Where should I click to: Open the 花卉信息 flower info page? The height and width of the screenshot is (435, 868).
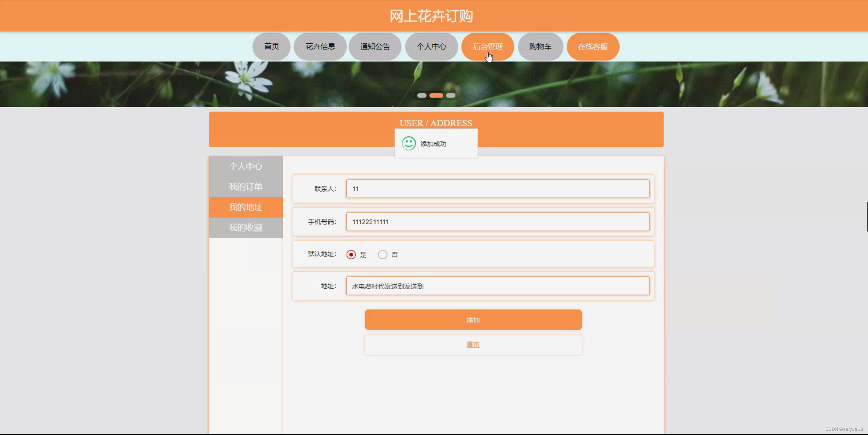point(320,46)
